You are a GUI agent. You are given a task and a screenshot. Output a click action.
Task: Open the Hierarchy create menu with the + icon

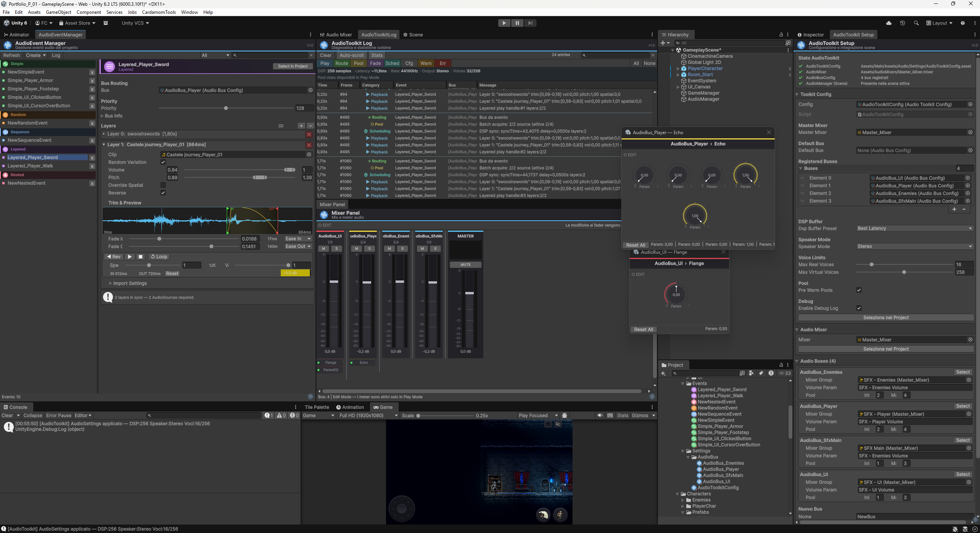coord(664,43)
